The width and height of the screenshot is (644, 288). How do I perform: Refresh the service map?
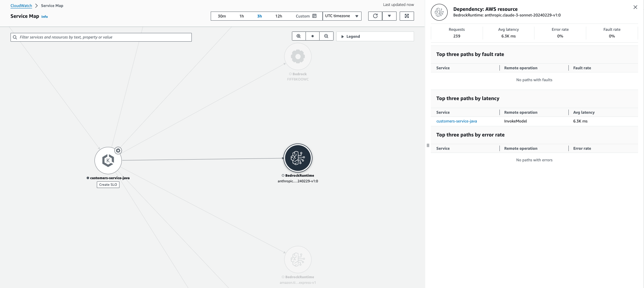pos(375,16)
